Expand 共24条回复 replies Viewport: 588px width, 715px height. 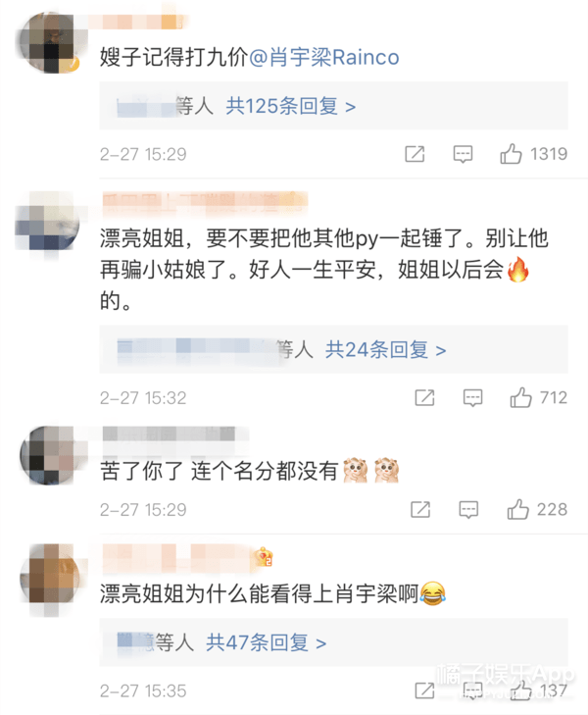[x=385, y=350]
